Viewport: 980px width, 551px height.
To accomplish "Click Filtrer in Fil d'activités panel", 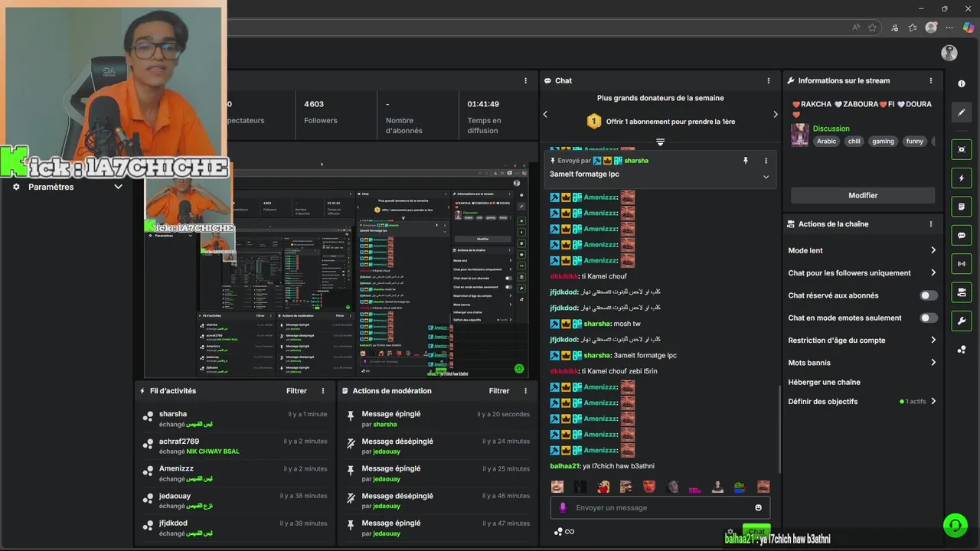I will (296, 391).
